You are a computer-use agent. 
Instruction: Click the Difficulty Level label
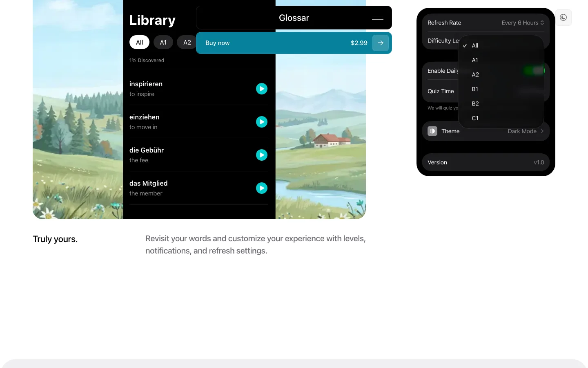pos(443,41)
